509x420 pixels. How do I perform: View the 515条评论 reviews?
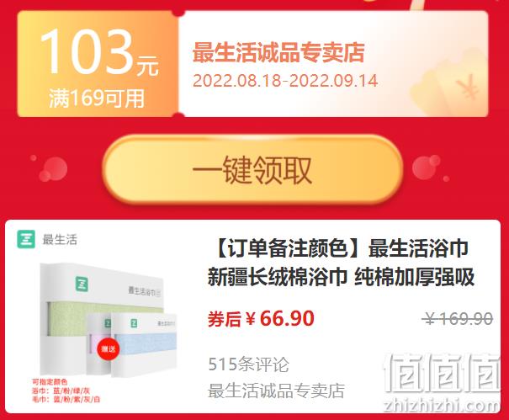click(x=248, y=364)
